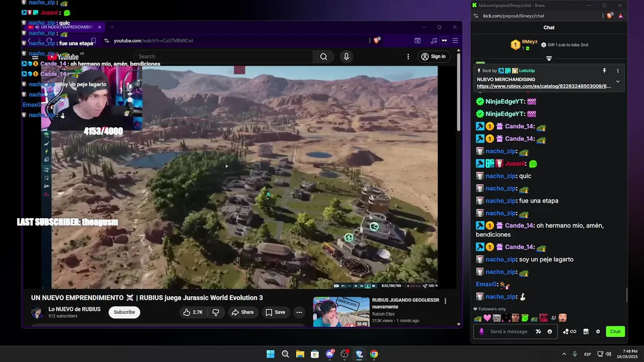Open the emoji picker smiley icon
Image resolution: width=644 pixels, height=362 pixels.
point(550,332)
